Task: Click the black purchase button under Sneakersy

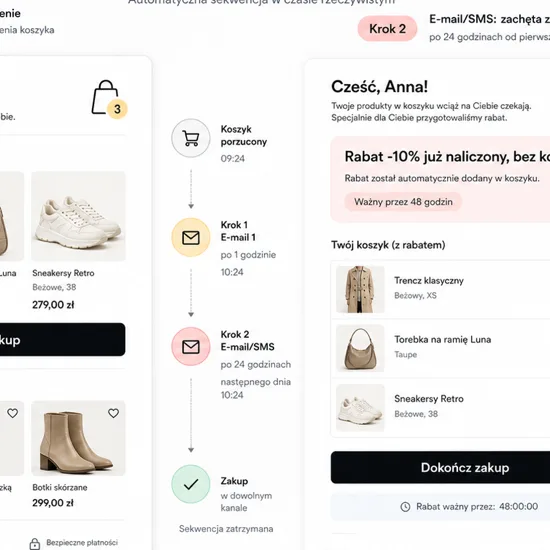Action: [62, 340]
